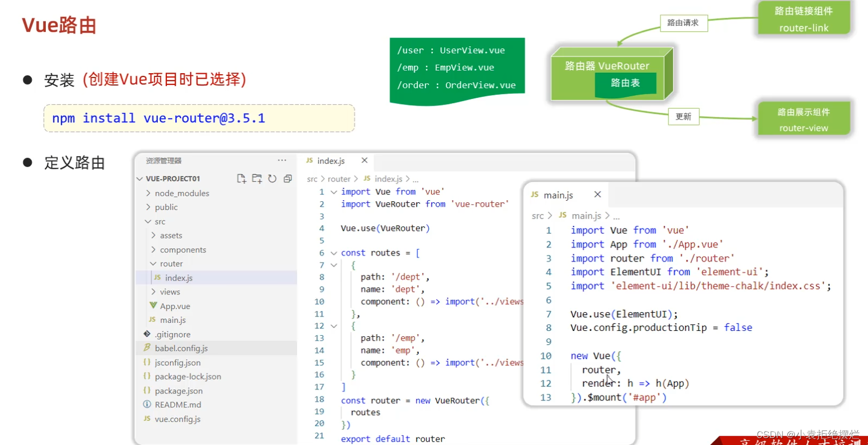The image size is (868, 445).
Task: Click 'export default router' code line
Action: point(393,439)
